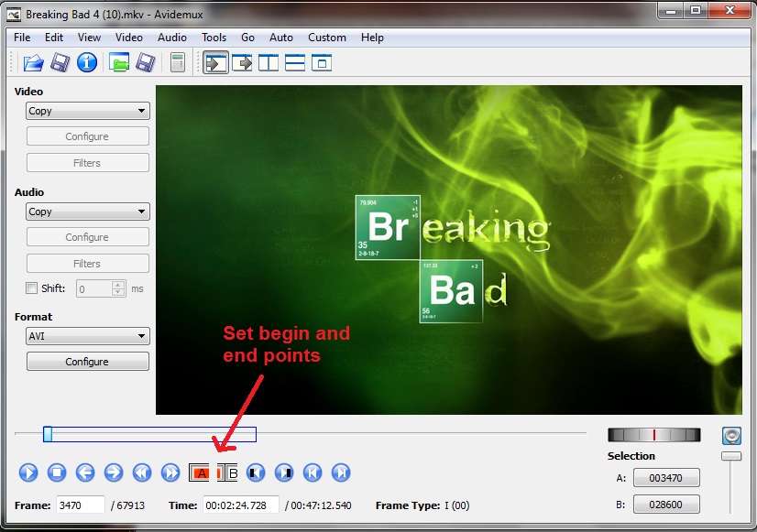757x532 pixels.
Task: Open the Tools menu
Action: click(214, 38)
